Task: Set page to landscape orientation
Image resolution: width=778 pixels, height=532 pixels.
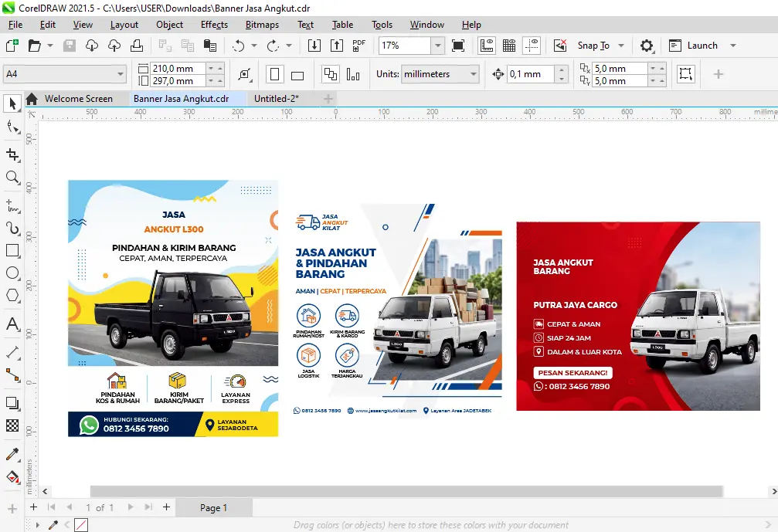Action: [297, 76]
